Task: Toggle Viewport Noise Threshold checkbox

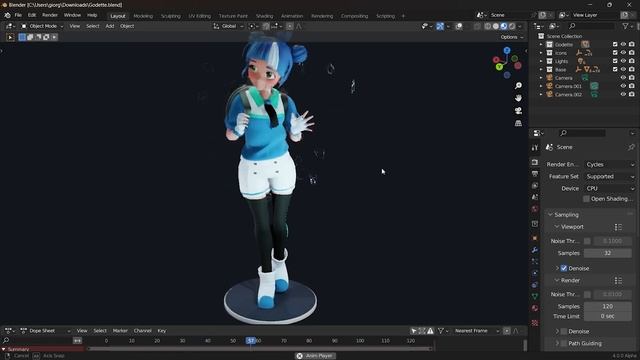Action: tap(587, 241)
